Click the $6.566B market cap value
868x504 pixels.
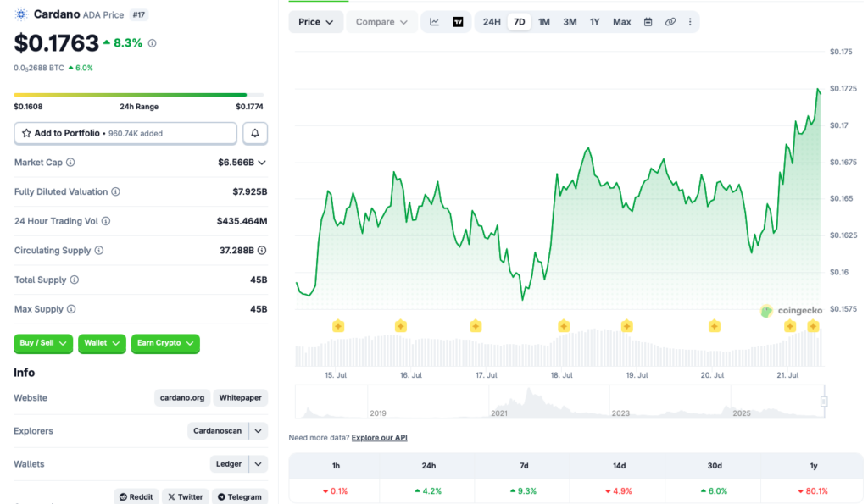pyautogui.click(x=236, y=163)
